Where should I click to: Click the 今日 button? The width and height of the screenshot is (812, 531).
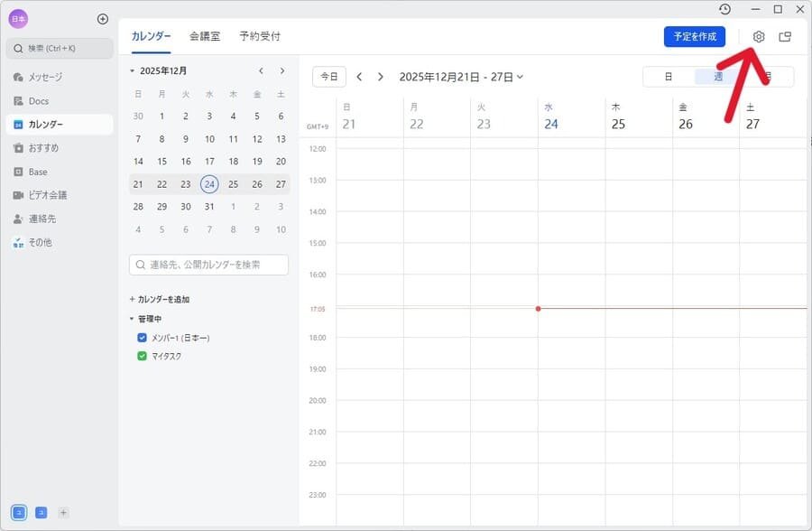coord(329,77)
